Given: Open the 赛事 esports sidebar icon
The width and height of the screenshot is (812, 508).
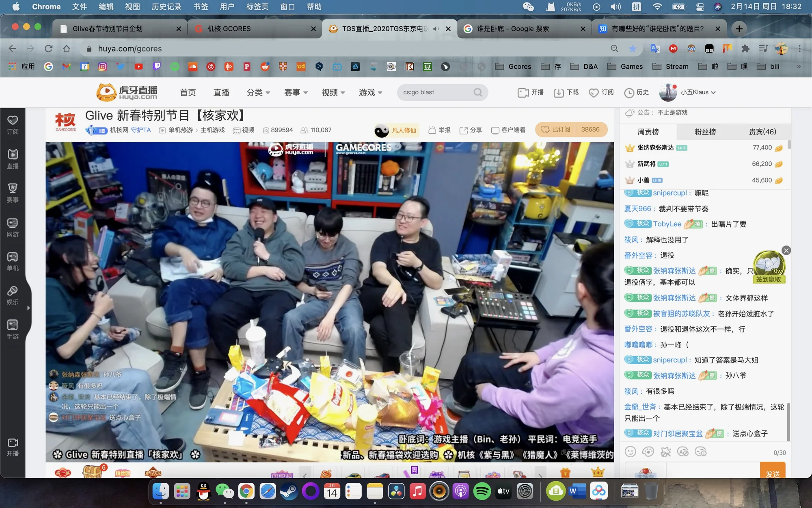Looking at the screenshot, I should 13,193.
